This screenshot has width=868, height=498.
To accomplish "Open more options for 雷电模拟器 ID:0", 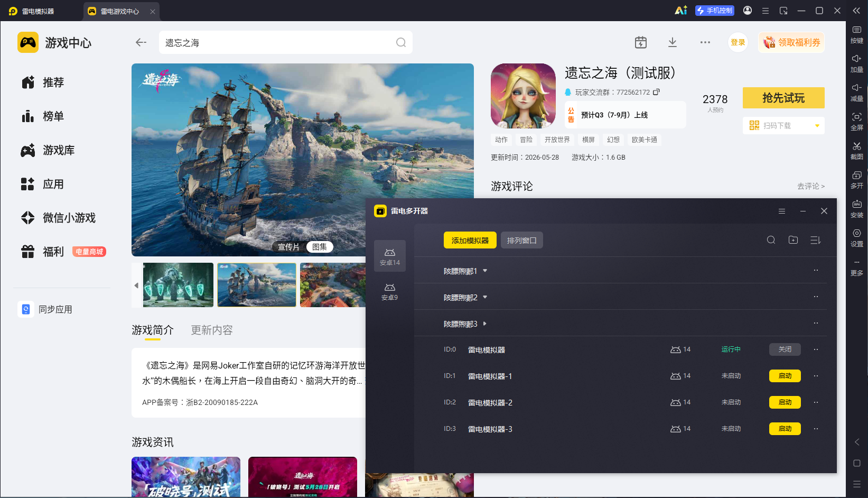I will pos(816,349).
